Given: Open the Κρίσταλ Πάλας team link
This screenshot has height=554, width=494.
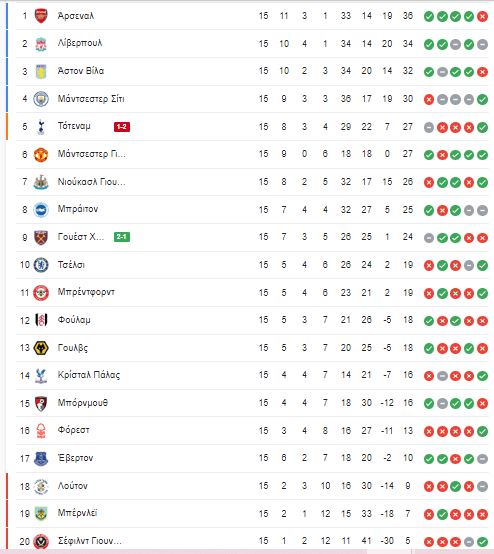Looking at the screenshot, I should pos(89,375).
